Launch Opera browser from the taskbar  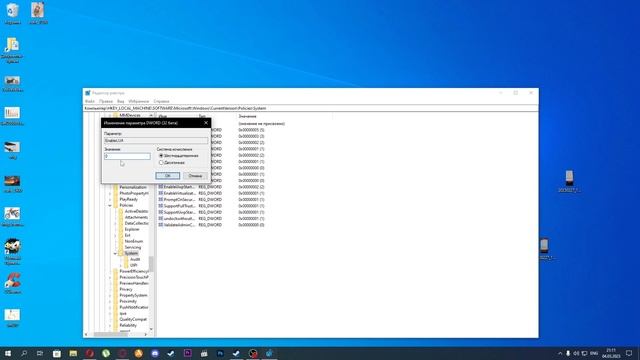(x=89, y=353)
